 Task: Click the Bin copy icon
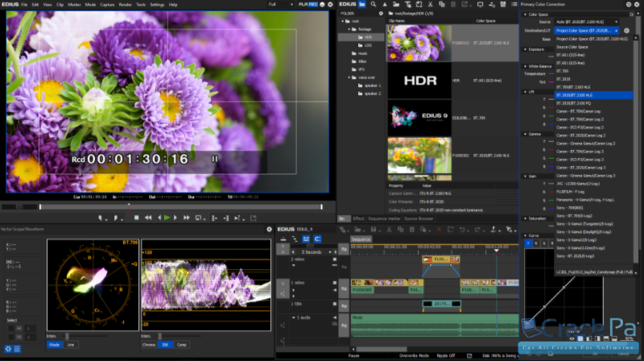click(x=442, y=4)
